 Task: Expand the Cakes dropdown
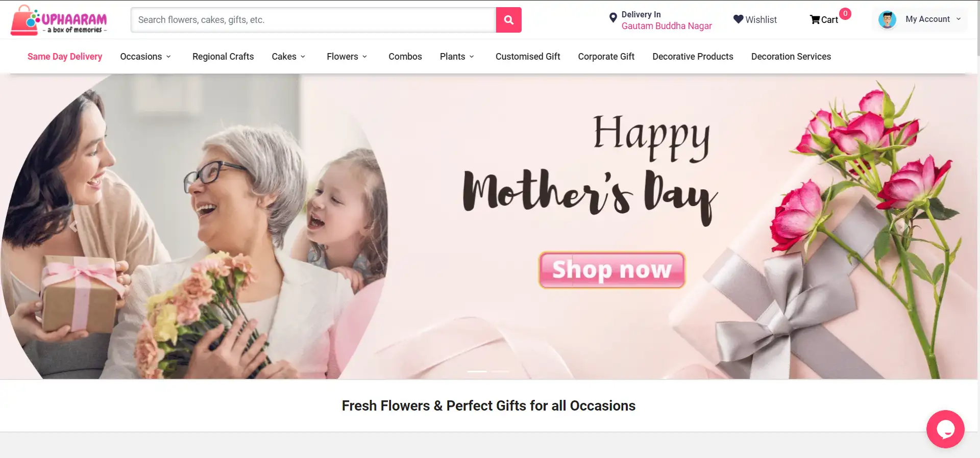click(x=288, y=57)
